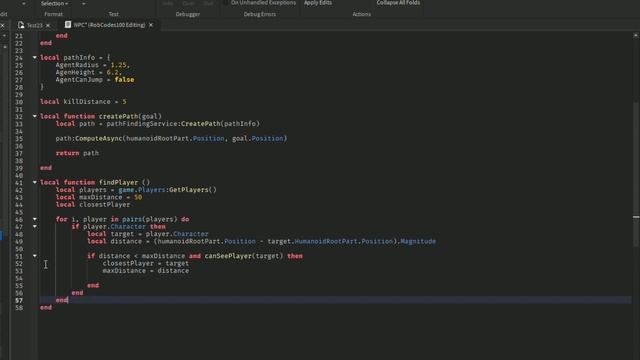Click line number 57 in the gutter
Image resolution: width=640 pixels, height=360 pixels.
click(19, 300)
